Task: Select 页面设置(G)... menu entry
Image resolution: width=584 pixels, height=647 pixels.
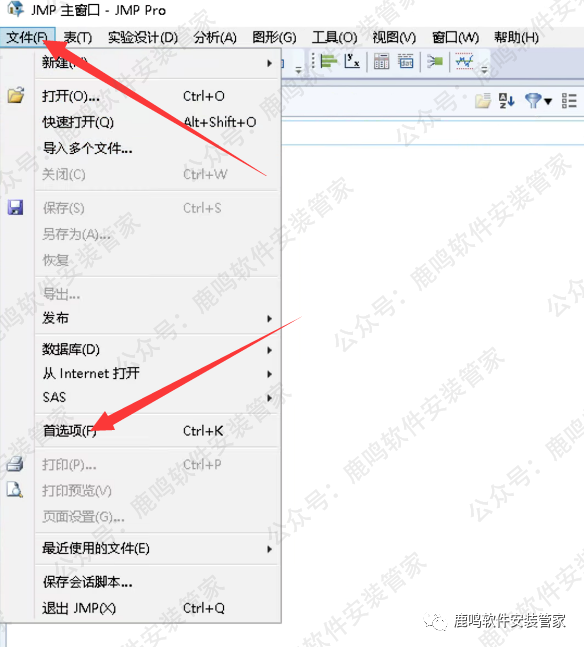Action: pyautogui.click(x=83, y=517)
